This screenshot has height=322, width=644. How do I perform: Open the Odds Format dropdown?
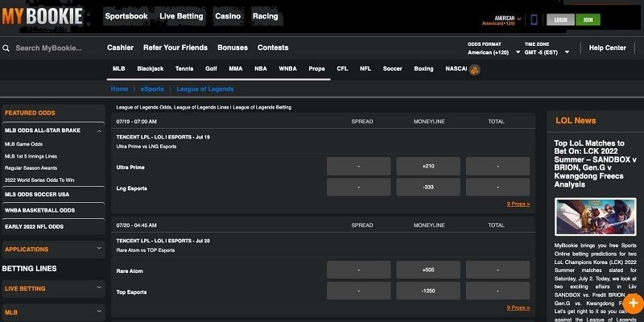pos(494,52)
